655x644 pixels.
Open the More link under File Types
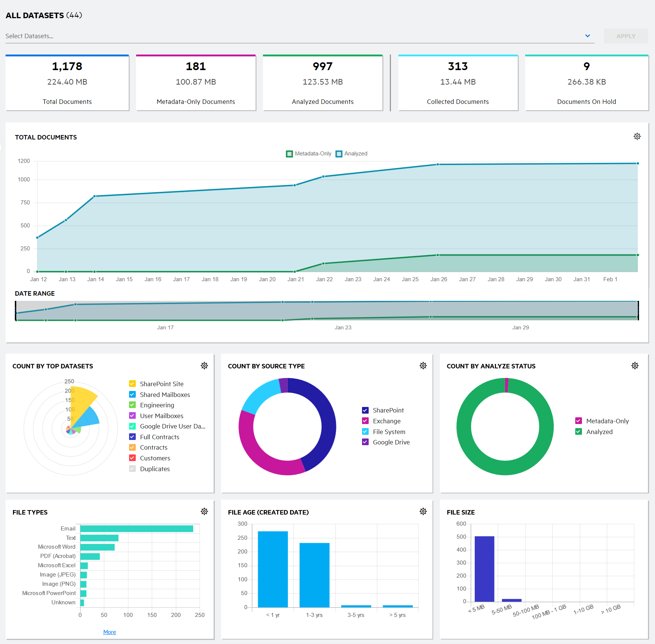tap(109, 632)
